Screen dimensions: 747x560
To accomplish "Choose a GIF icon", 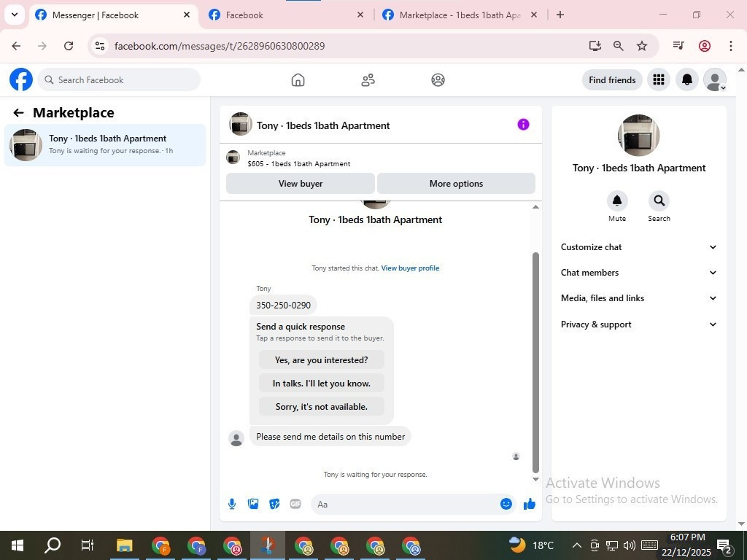I will tap(295, 504).
